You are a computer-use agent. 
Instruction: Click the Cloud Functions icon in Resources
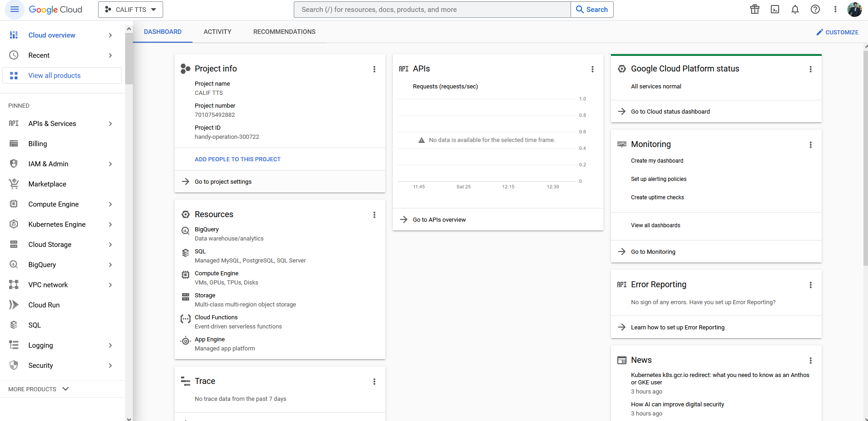186,319
